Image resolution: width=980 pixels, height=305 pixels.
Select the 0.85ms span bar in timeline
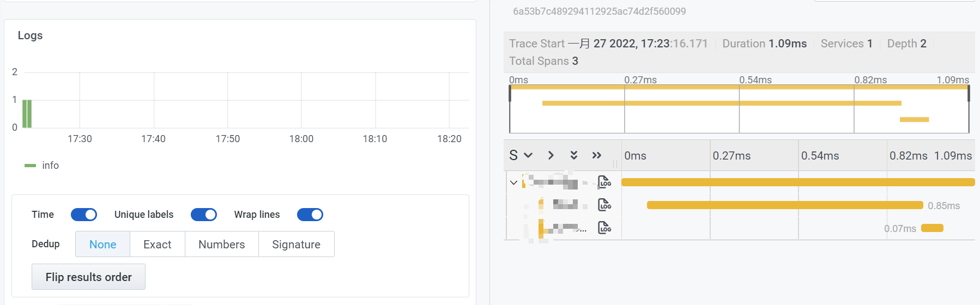click(784, 205)
